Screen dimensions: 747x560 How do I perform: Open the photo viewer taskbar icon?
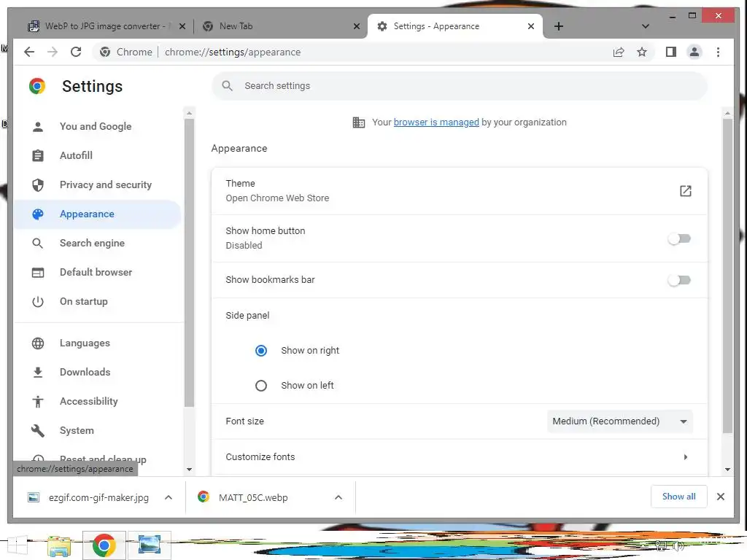click(149, 544)
